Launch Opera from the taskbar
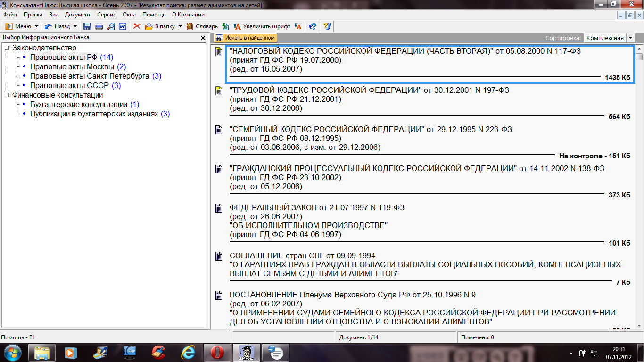 tap(217, 353)
